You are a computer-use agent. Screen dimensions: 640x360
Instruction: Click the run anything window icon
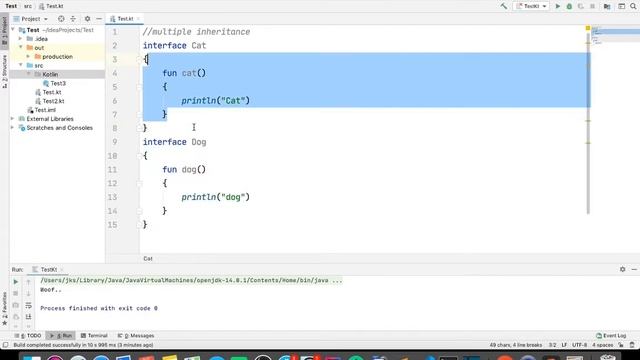tap(621, 6)
